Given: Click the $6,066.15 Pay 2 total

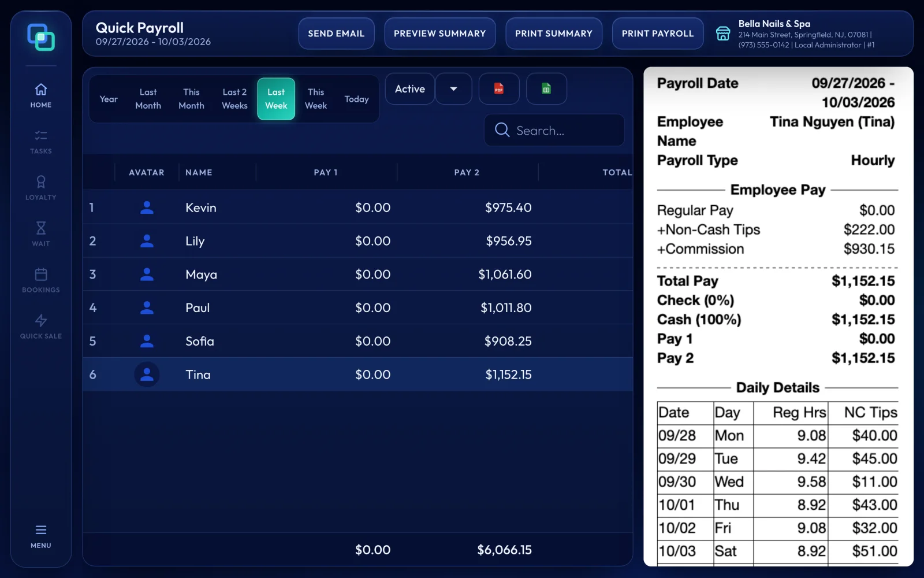Looking at the screenshot, I should pos(504,550).
